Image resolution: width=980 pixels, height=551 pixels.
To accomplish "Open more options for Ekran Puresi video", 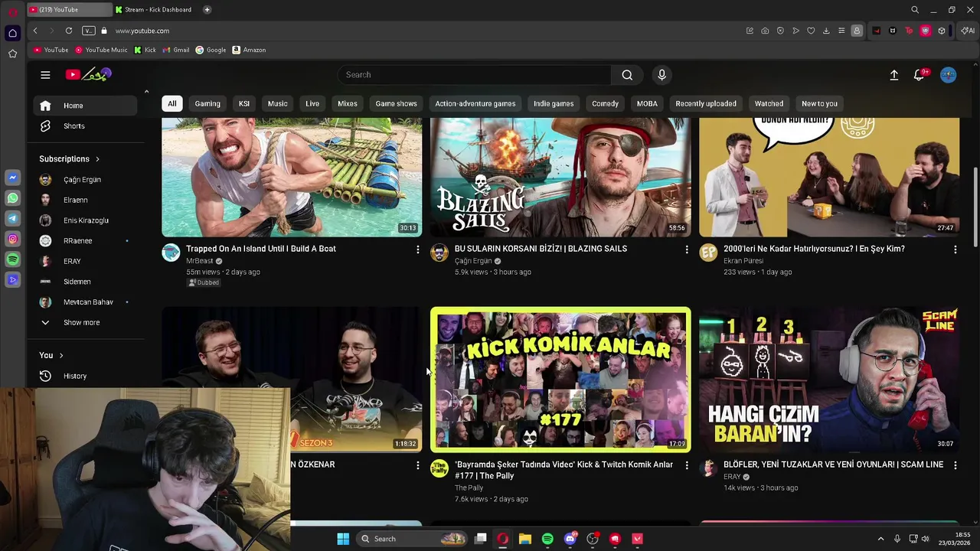I will [x=955, y=249].
